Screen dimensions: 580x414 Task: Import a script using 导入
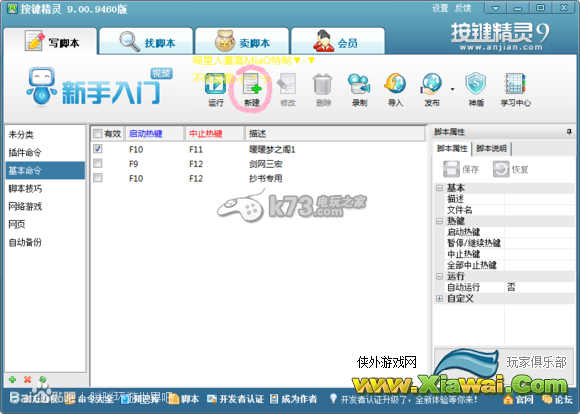pyautogui.click(x=395, y=89)
